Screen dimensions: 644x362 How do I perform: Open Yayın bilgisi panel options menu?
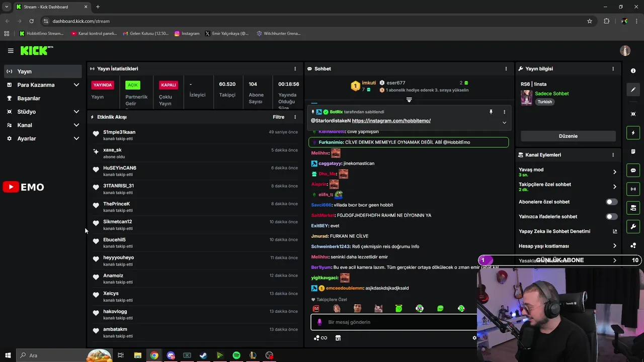[613, 68]
